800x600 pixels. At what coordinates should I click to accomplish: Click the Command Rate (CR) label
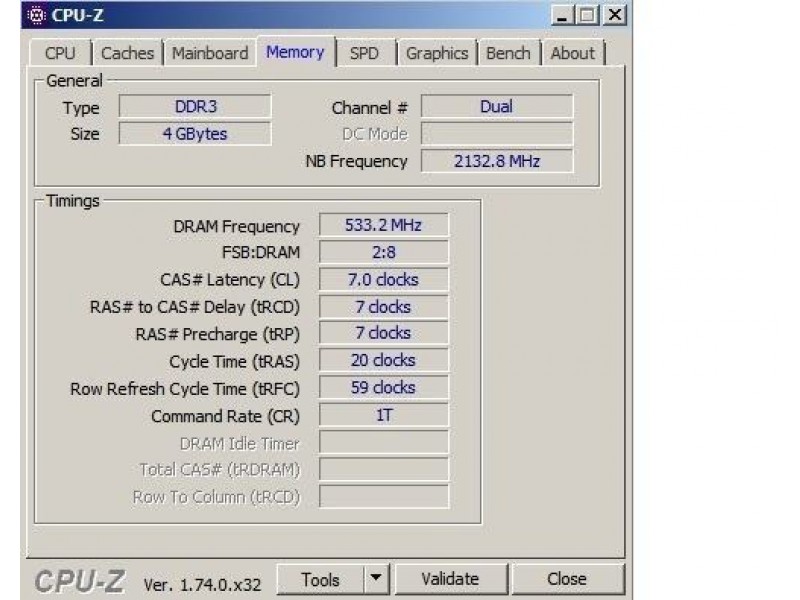click(226, 416)
